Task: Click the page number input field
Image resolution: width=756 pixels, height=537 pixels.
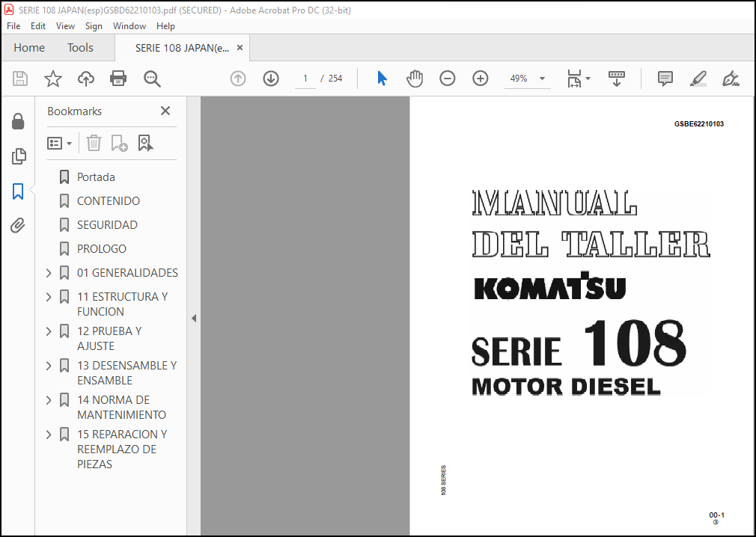Action: pyautogui.click(x=305, y=79)
